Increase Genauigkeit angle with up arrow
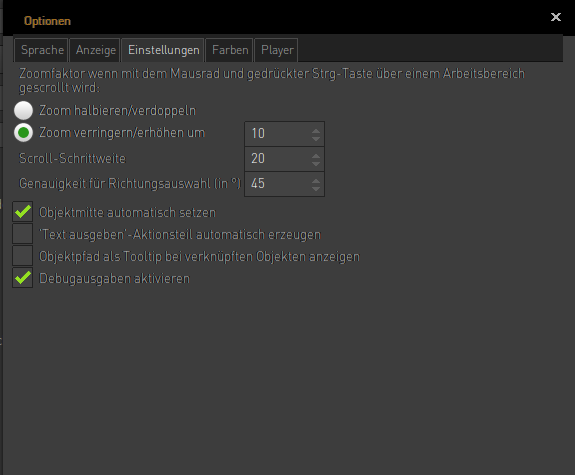This screenshot has width=575, height=475. pyautogui.click(x=316, y=180)
